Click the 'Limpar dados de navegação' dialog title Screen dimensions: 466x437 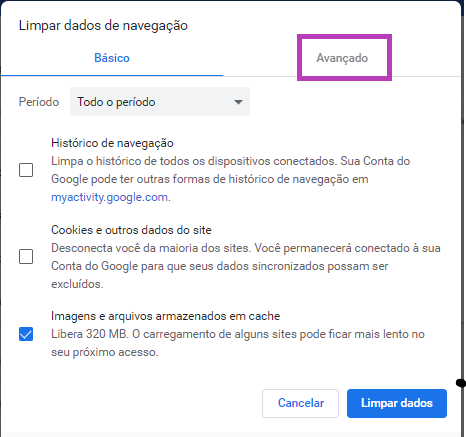[x=103, y=26]
